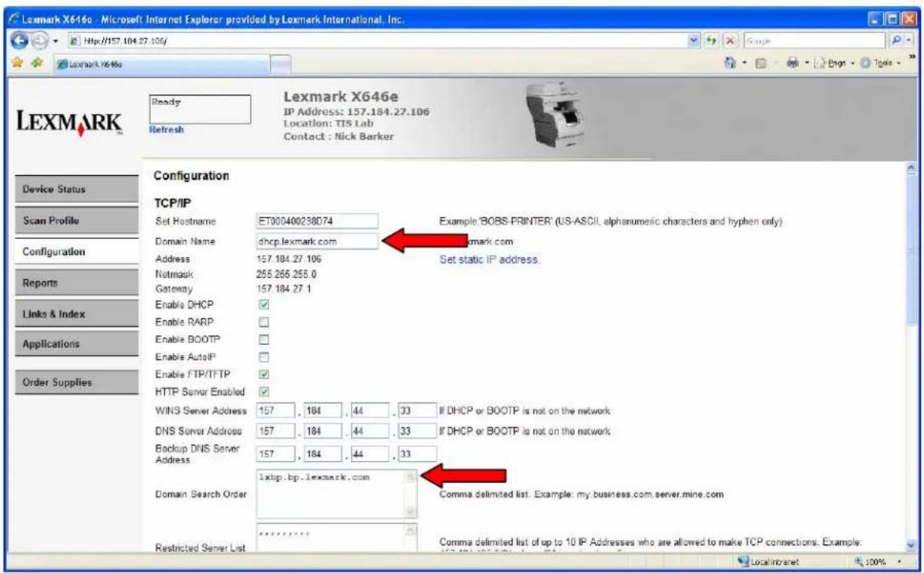Click the Refresh link under status box
The height and width of the screenshot is (573, 924).
click(x=166, y=130)
